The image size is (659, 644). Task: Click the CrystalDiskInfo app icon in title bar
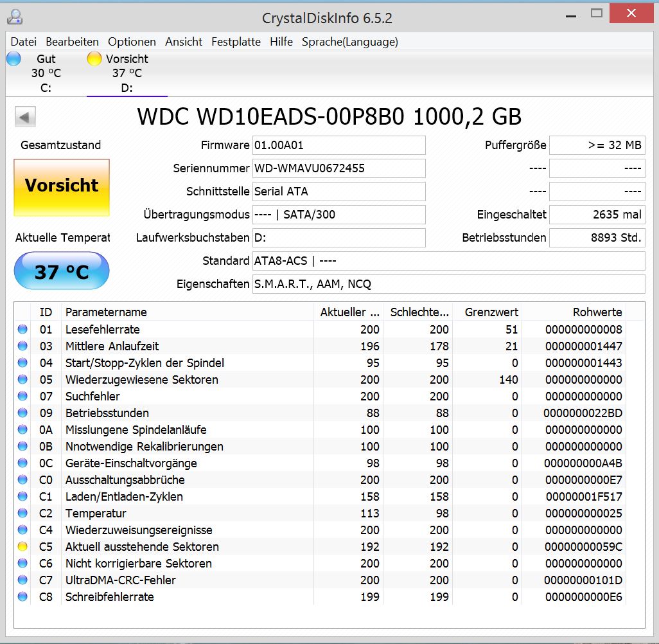click(15, 17)
